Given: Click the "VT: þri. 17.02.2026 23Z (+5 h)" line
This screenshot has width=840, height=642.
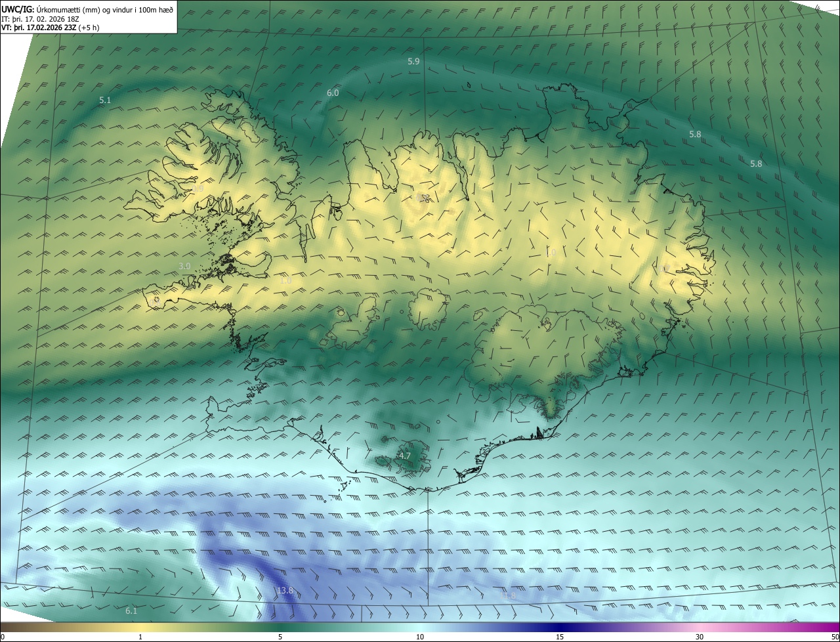Looking at the screenshot, I should pyautogui.click(x=51, y=28).
